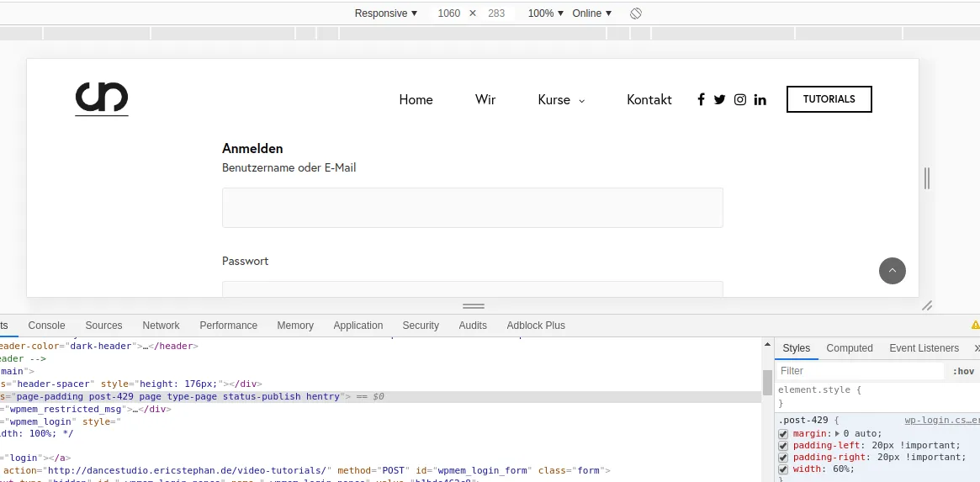The height and width of the screenshot is (482, 980).
Task: Open the Twitter social icon
Action: tap(719, 99)
